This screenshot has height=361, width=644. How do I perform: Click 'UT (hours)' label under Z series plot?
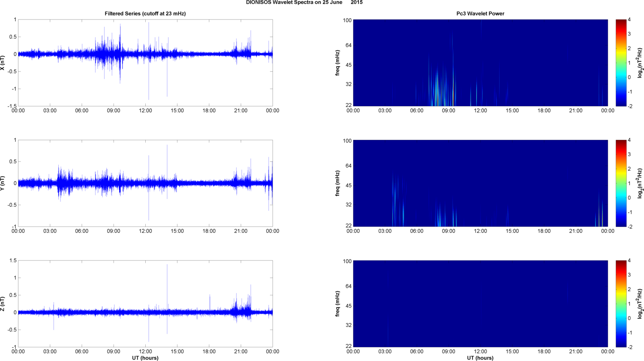click(145, 358)
